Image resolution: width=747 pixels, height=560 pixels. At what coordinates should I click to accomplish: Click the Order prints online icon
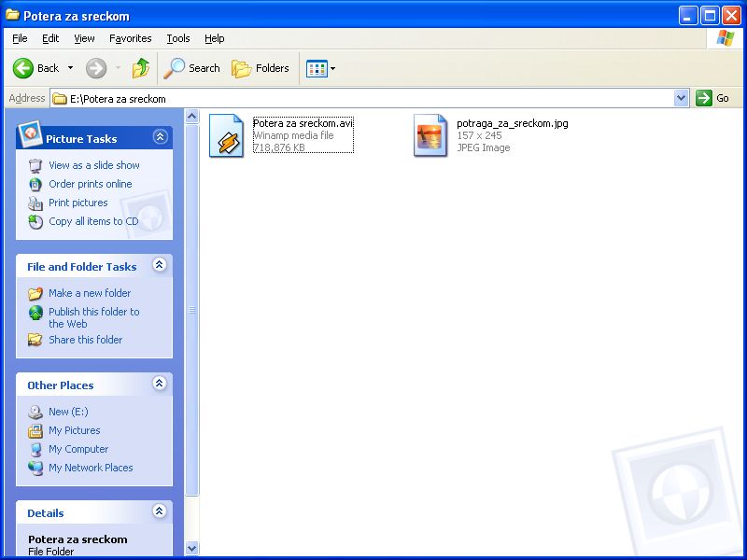point(35,184)
